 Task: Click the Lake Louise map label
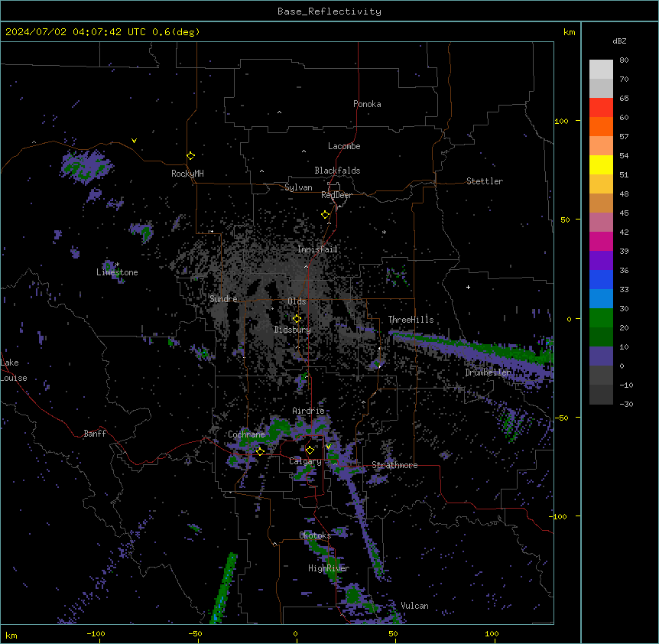click(14, 370)
